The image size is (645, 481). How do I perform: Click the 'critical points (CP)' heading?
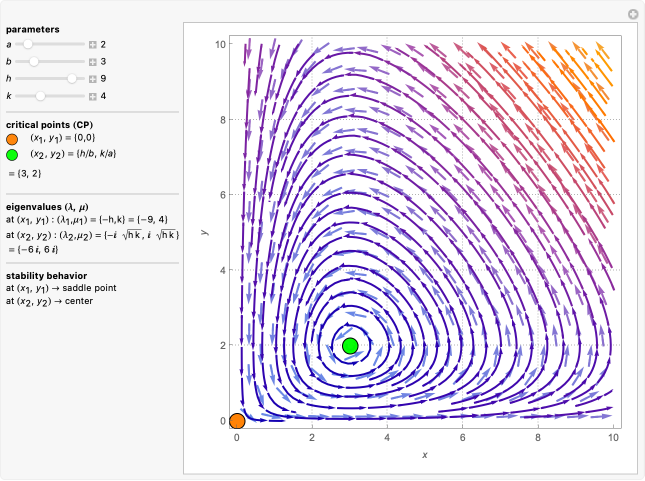tap(50, 123)
